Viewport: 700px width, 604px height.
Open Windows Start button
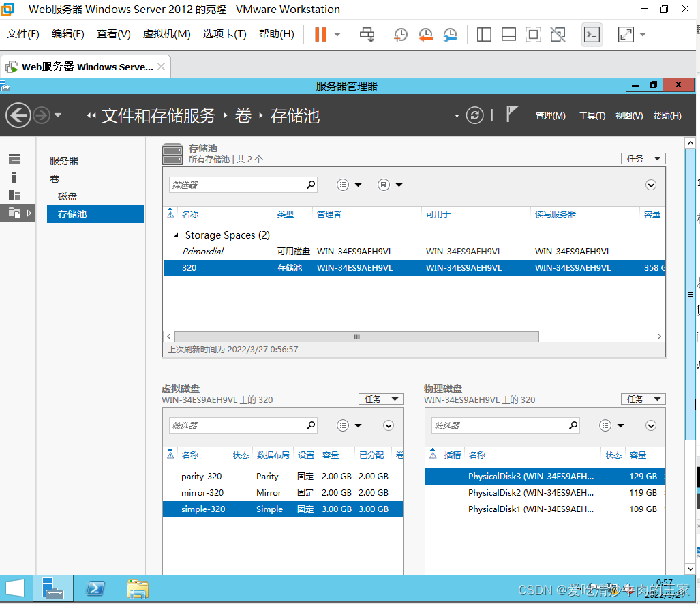click(x=15, y=588)
